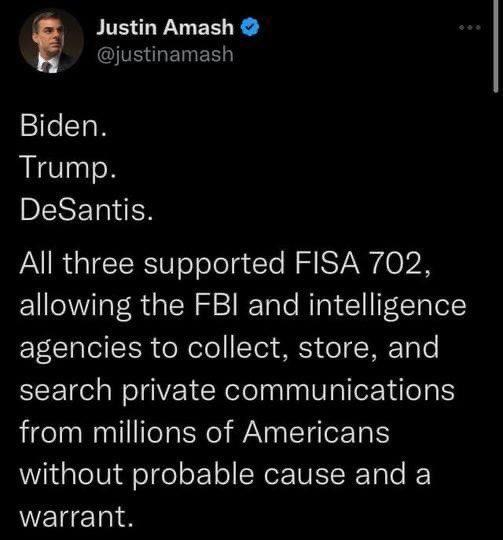Viewport: 503px width, 540px height.
Task: Click the word "intelligence" in the tweet
Action: (x=387, y=307)
